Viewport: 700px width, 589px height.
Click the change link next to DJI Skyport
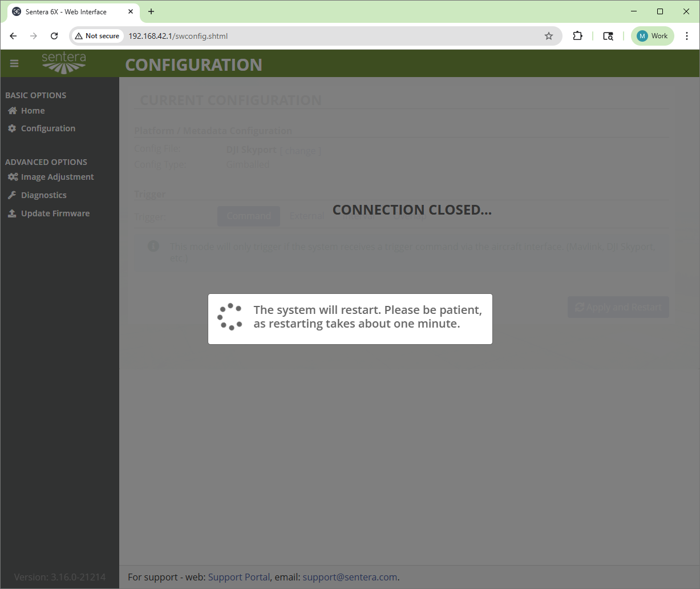(300, 151)
